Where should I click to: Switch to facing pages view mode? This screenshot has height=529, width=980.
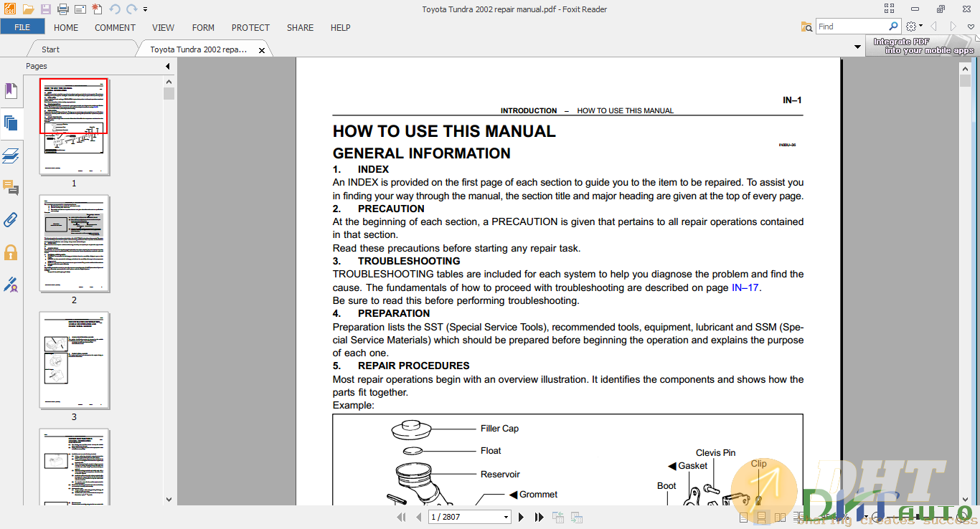[780, 517]
